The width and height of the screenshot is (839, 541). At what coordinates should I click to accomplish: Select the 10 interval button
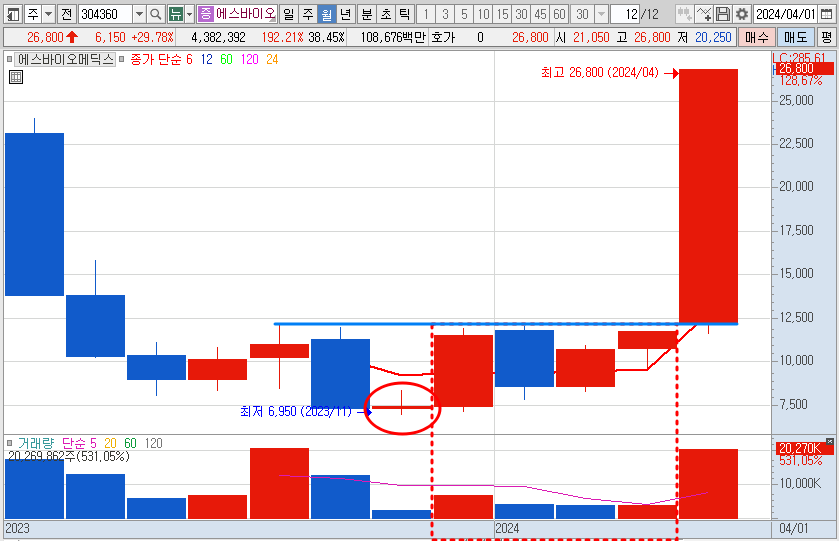tap(484, 14)
